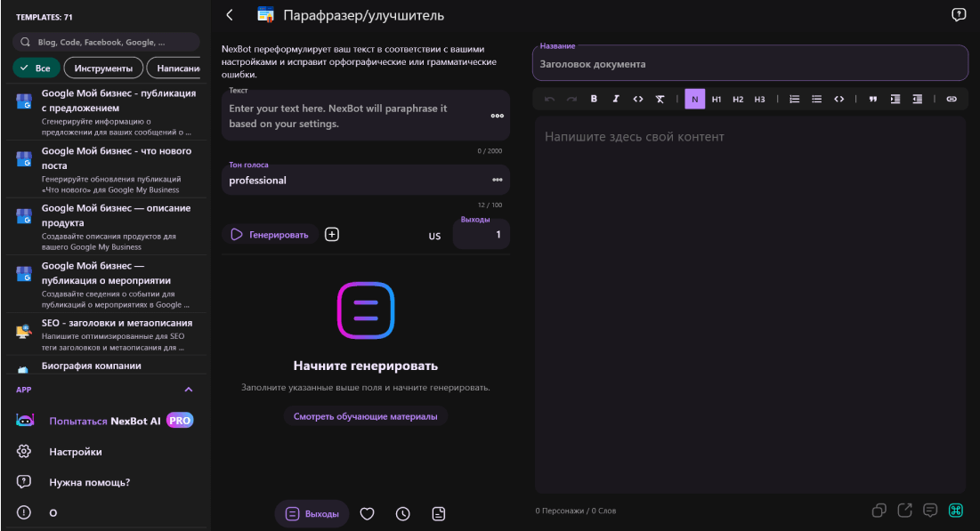The width and height of the screenshot is (980, 531).
Task: Open the help chat icon at top right
Action: [x=958, y=15]
